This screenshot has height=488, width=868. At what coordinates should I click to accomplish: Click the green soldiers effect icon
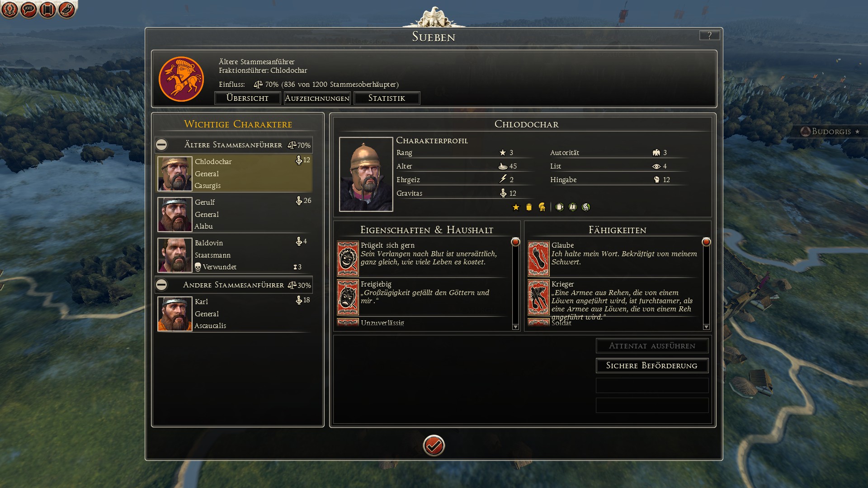pyautogui.click(x=573, y=207)
